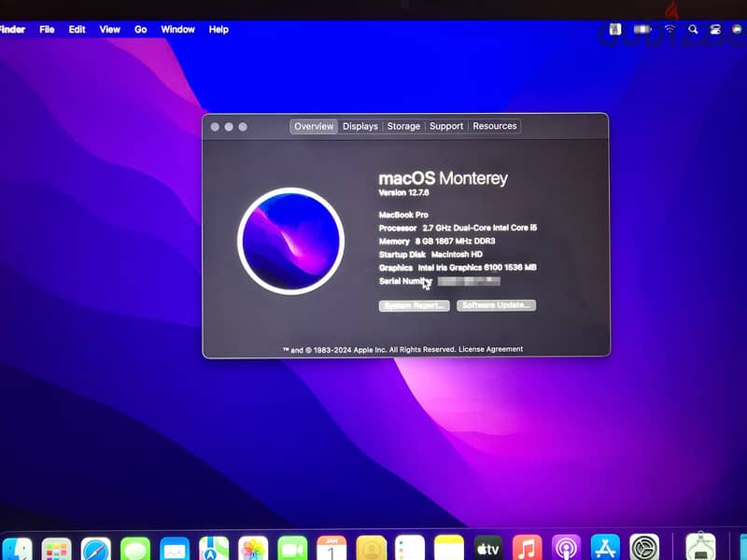This screenshot has height=560, width=747.
Task: Open the Help menu
Action: (x=218, y=30)
